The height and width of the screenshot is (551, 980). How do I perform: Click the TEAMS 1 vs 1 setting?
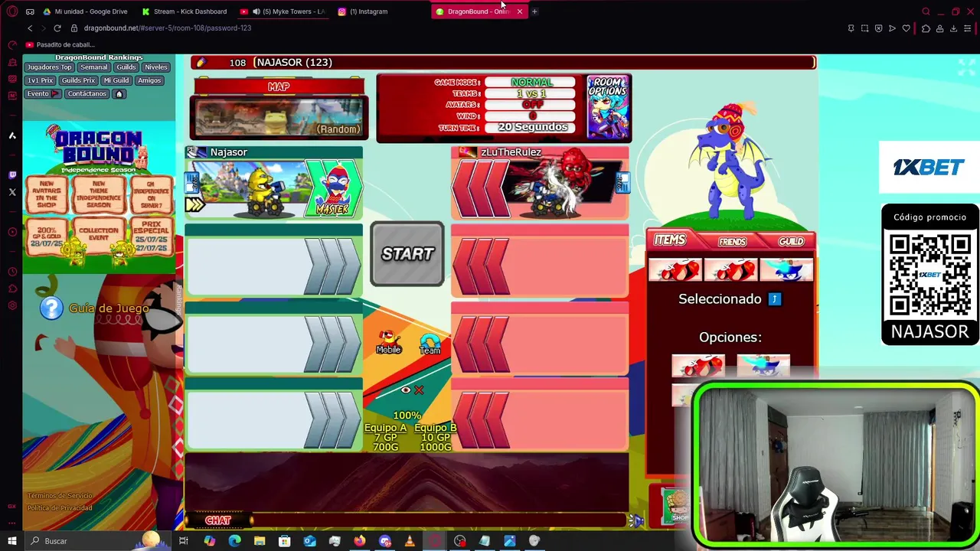coord(531,93)
